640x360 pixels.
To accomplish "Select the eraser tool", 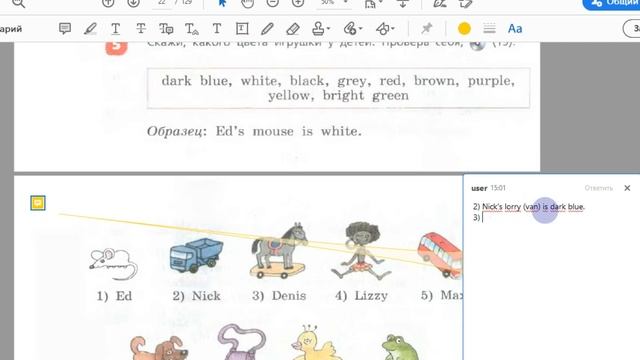I will 293,29.
